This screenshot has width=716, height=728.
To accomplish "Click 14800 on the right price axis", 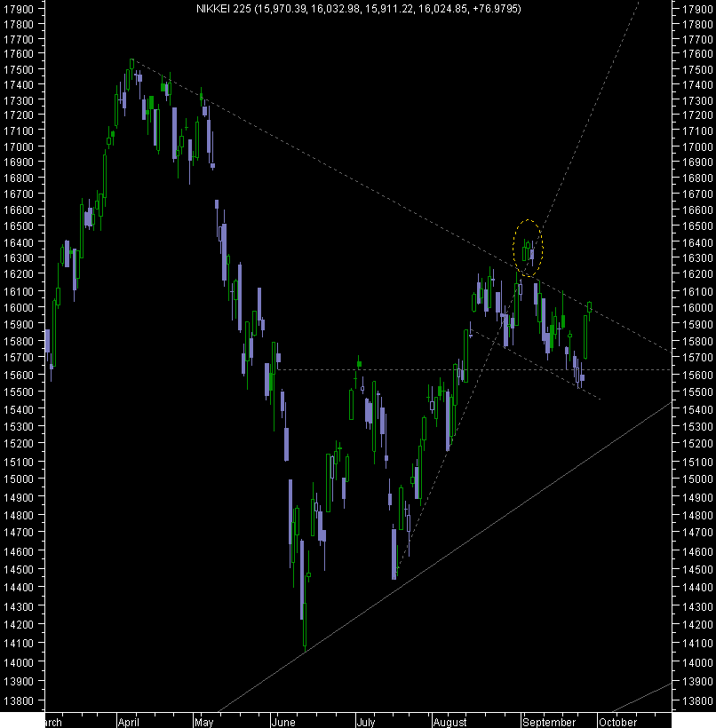I will tap(697, 515).
